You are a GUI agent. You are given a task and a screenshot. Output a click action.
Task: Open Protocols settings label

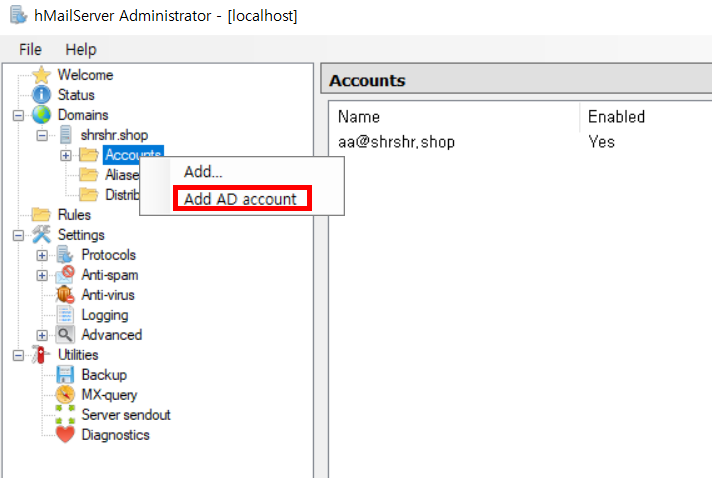point(109,255)
